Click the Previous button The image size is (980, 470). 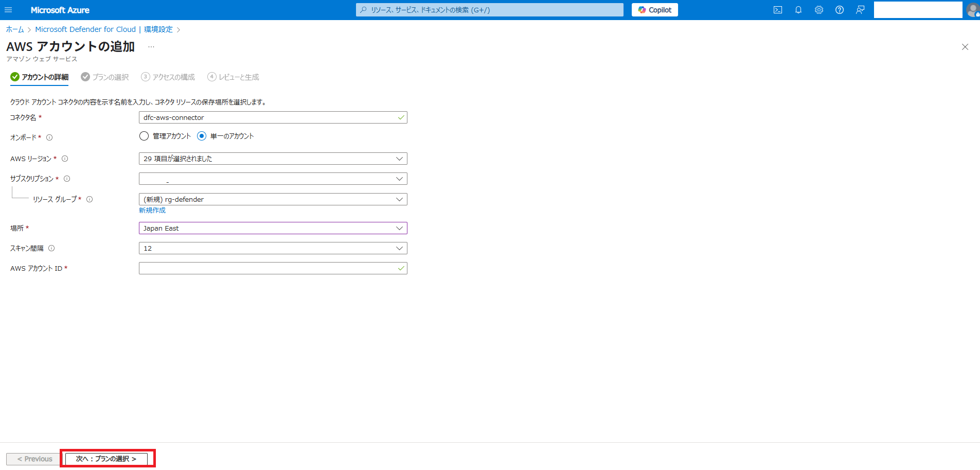click(34, 459)
